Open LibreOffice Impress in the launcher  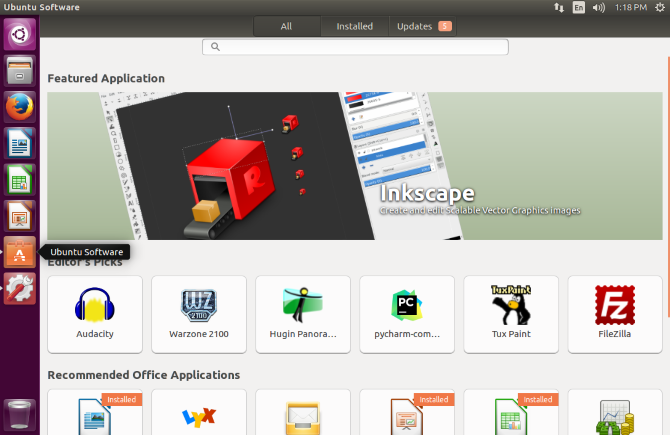click(20, 216)
